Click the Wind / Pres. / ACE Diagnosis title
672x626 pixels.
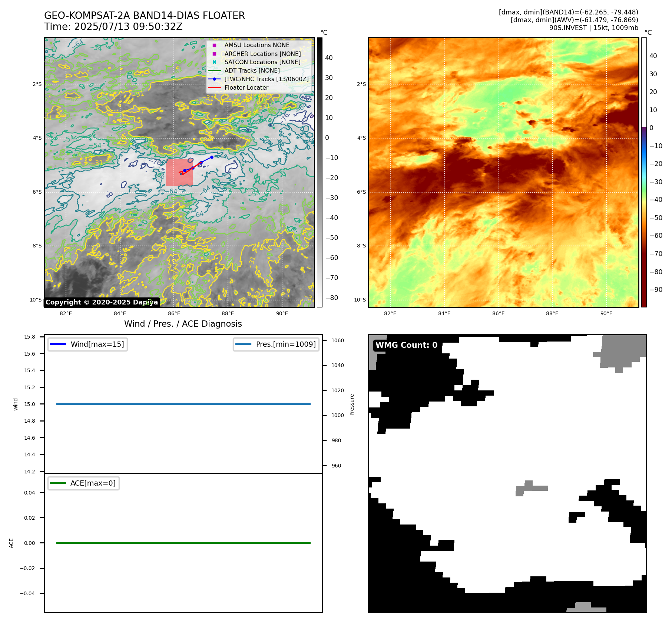click(183, 324)
